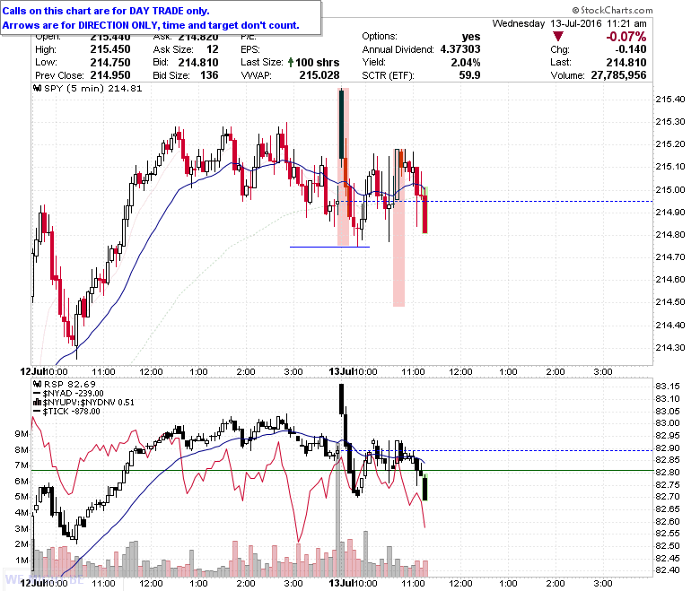Click the 215.00 price axis label
The width and height of the screenshot is (700, 591).
(669, 189)
